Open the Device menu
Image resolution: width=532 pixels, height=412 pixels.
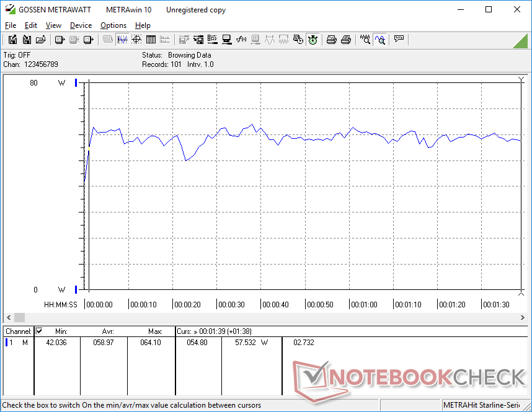pyautogui.click(x=81, y=25)
